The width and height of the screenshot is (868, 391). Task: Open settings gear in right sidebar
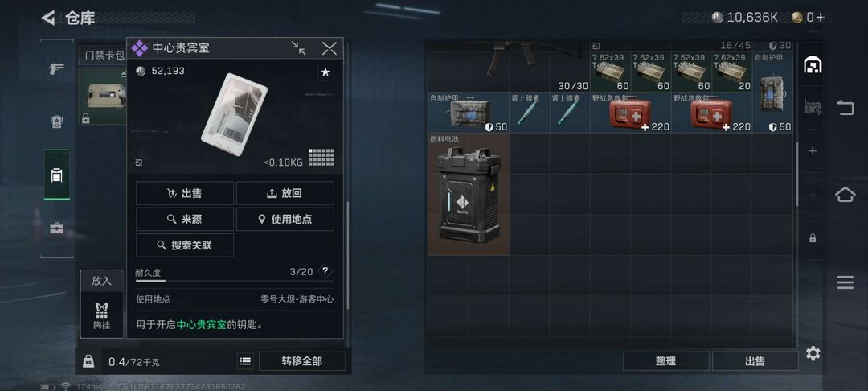813,353
